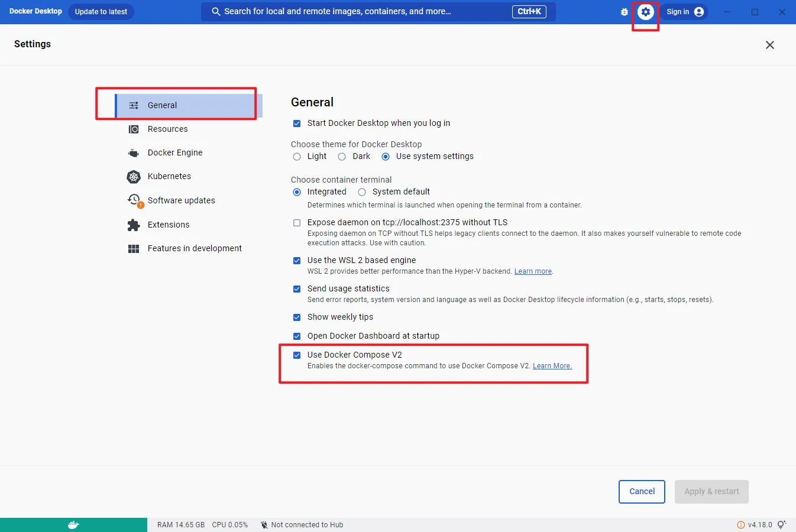Click the Features in development grid icon
The image size is (796, 532).
(x=134, y=249)
